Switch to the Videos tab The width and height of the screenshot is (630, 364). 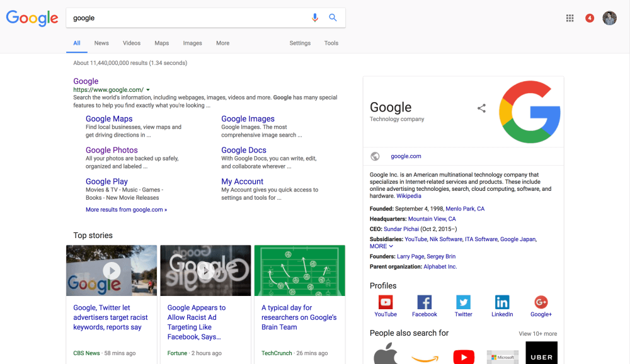pos(132,43)
